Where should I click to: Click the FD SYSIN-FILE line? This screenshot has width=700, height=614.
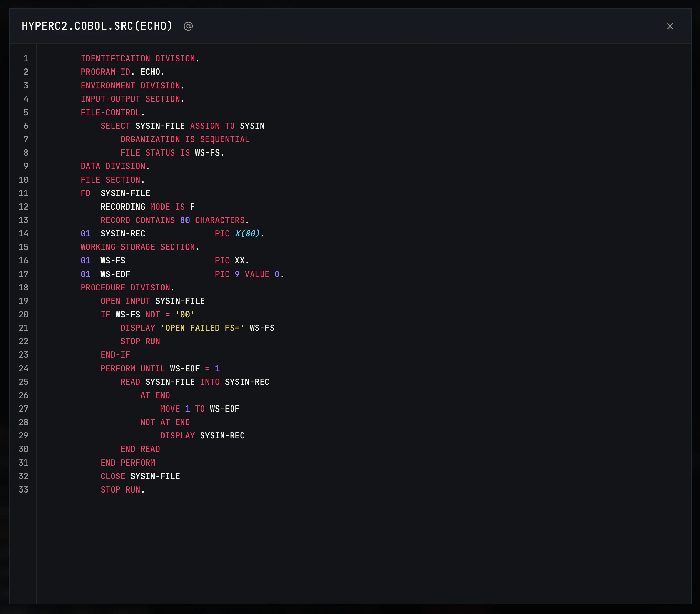click(115, 193)
